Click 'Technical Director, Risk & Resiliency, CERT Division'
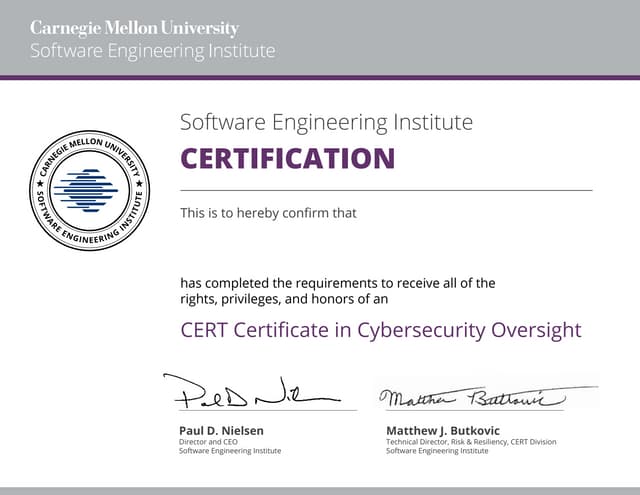 (x=471, y=442)
